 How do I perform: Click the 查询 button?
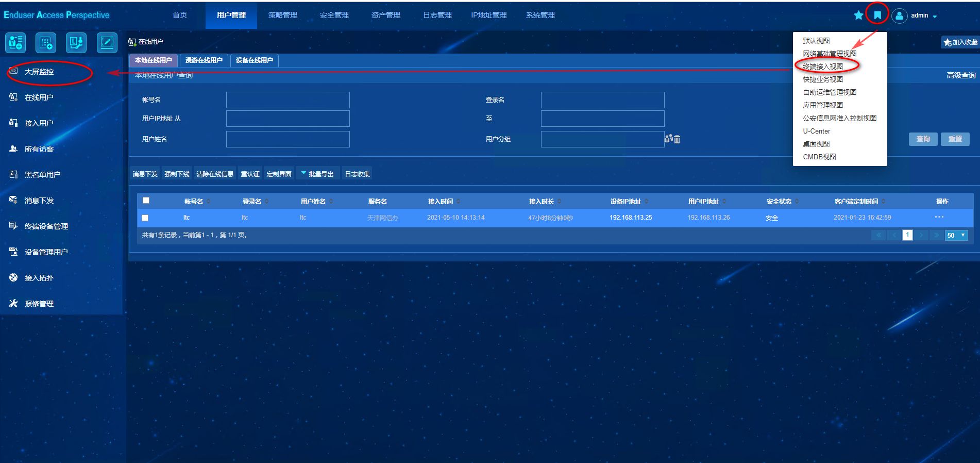tap(923, 139)
